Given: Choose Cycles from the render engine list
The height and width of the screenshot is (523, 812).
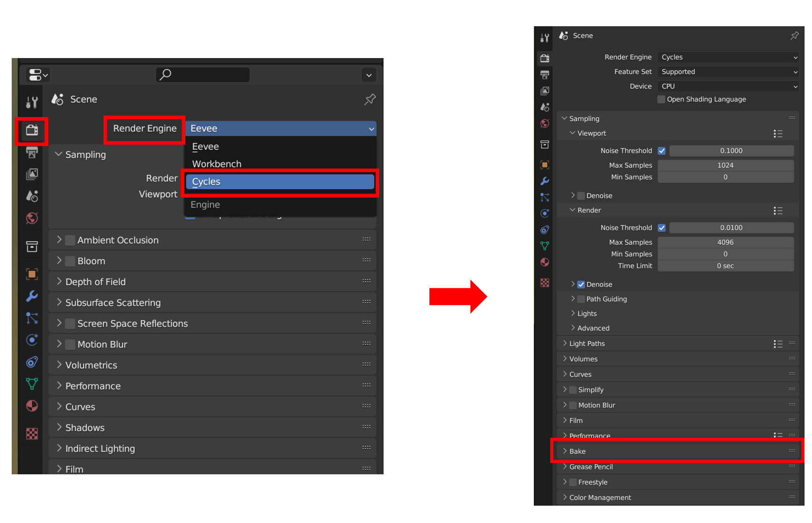Looking at the screenshot, I should (x=280, y=182).
